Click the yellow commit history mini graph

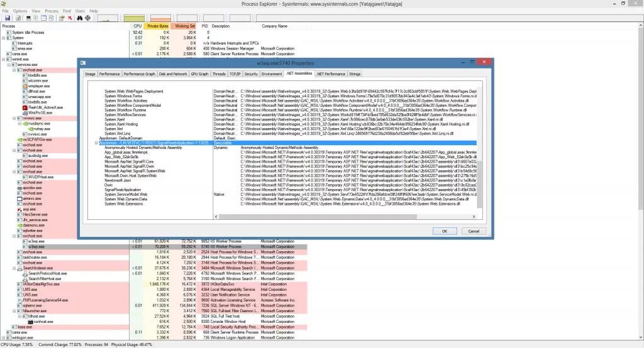tap(135, 18)
